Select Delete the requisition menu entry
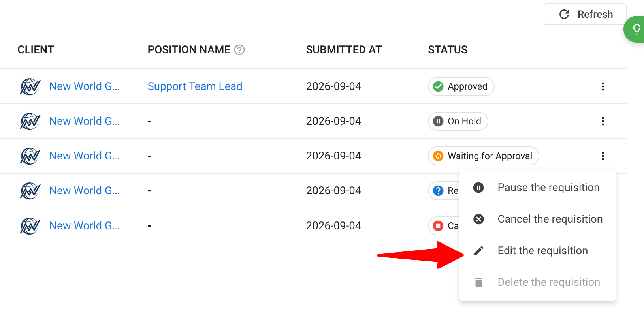Screen dimensions: 644x319 point(537,282)
